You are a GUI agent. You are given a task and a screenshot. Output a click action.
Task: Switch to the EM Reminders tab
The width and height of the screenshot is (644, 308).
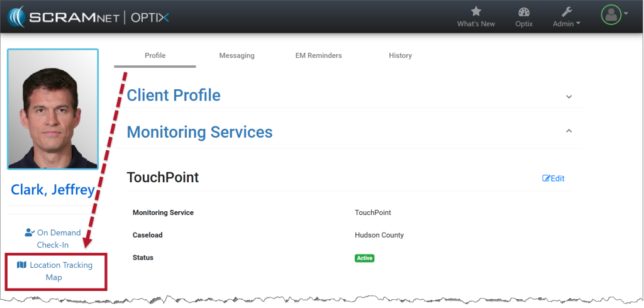318,55
